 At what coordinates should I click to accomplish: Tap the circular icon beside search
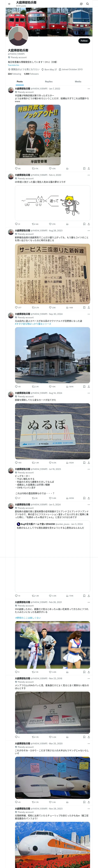tap(81, 4)
